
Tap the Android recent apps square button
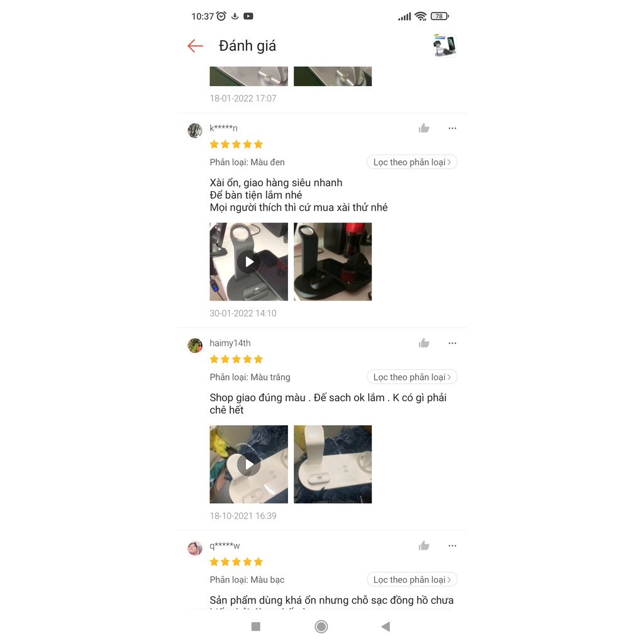256,626
